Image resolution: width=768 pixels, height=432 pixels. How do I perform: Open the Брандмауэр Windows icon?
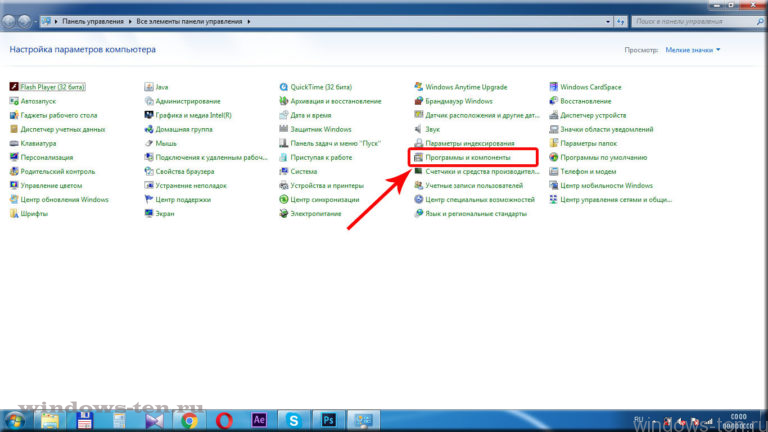click(419, 101)
